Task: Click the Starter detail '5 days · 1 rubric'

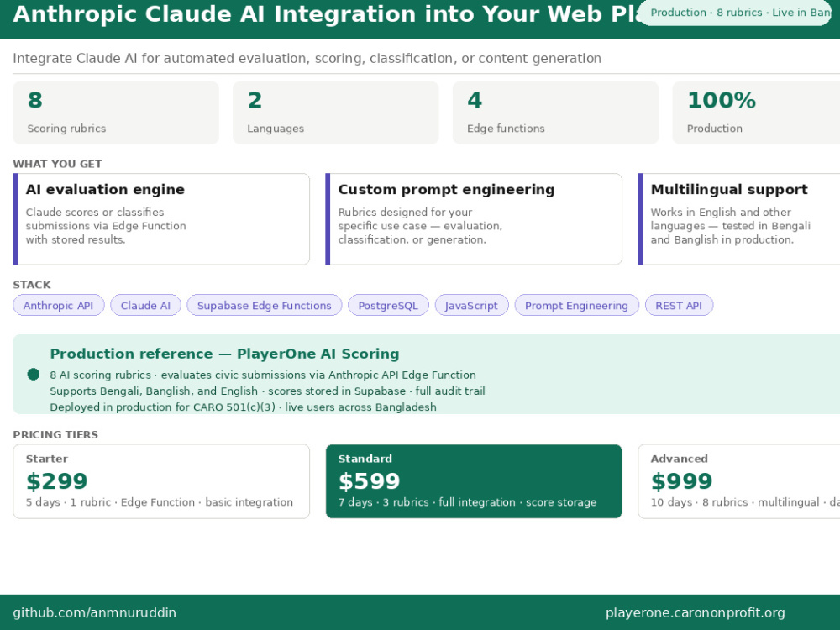Action: pos(159,502)
